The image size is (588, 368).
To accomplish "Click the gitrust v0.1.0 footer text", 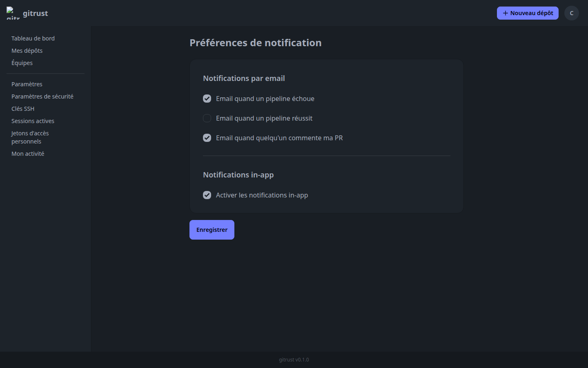I will point(294,360).
